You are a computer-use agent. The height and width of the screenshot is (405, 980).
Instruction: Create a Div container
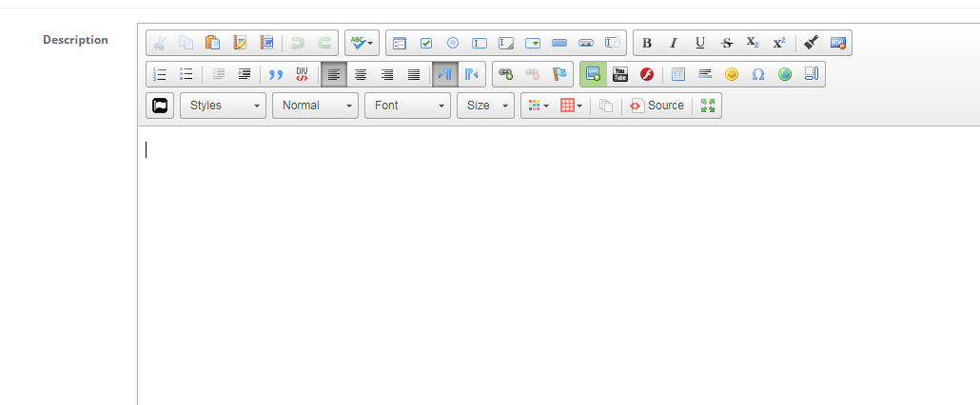pyautogui.click(x=303, y=74)
